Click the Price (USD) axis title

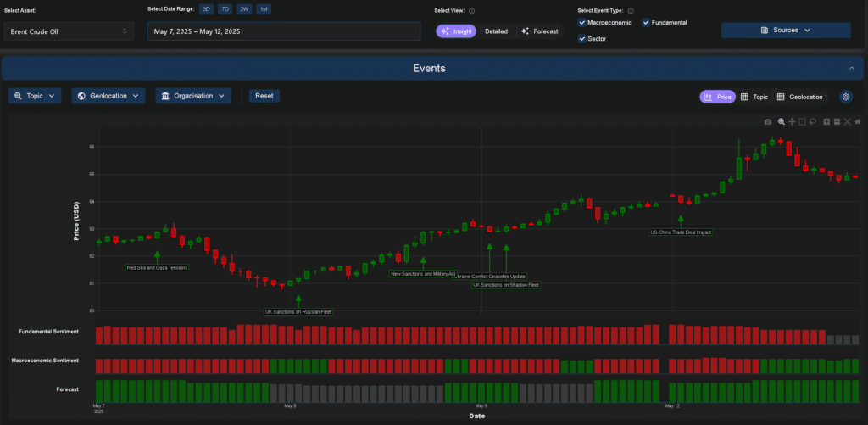(x=77, y=221)
